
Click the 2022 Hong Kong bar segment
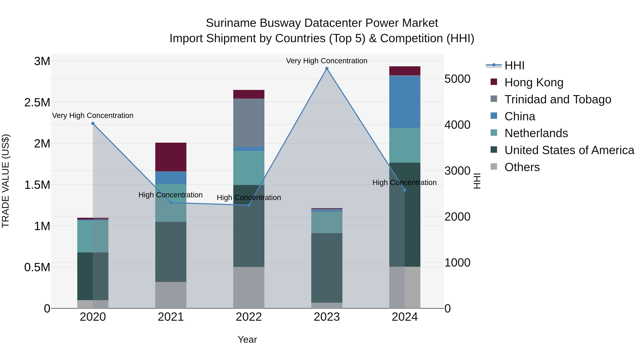pos(249,94)
